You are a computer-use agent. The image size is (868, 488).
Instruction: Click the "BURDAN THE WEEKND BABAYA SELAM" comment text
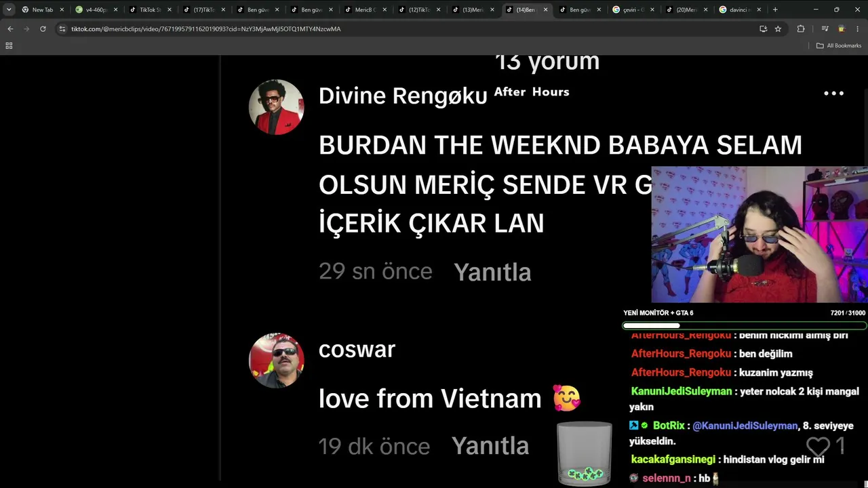click(560, 145)
